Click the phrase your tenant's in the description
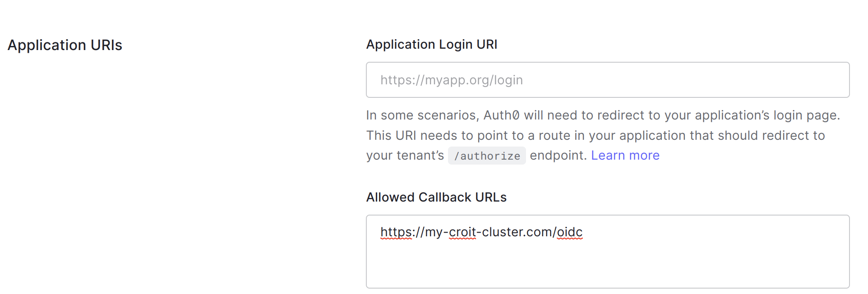The width and height of the screenshot is (868, 294). coord(405,155)
